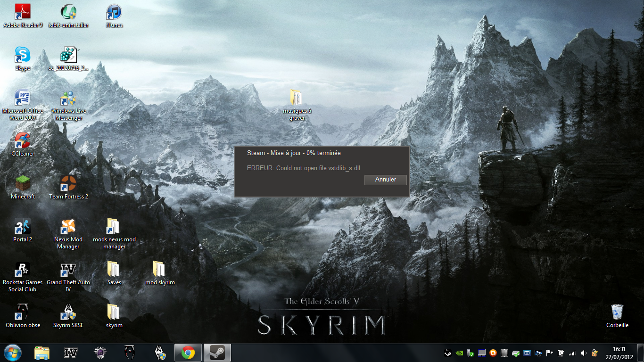
Task: Open the Skype desktop shortcut
Action: pyautogui.click(x=23, y=59)
